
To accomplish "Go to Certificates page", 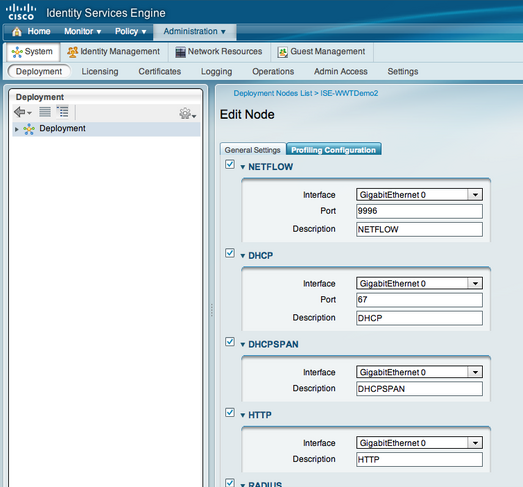I will 159,71.
